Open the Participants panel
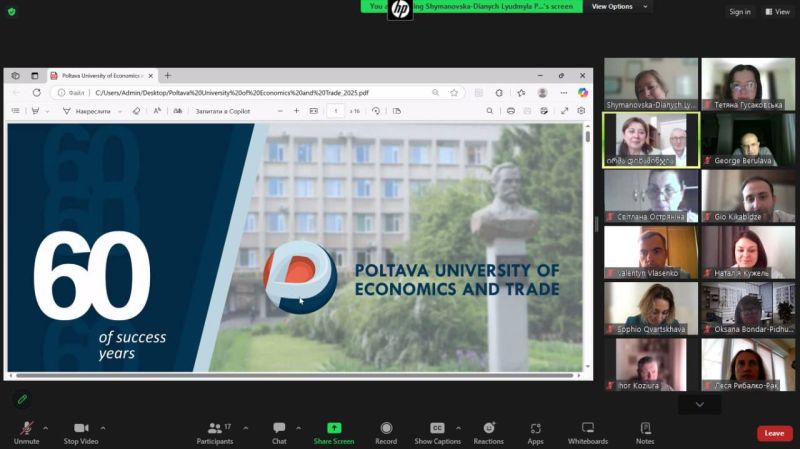The width and height of the screenshot is (800, 449). point(214,432)
